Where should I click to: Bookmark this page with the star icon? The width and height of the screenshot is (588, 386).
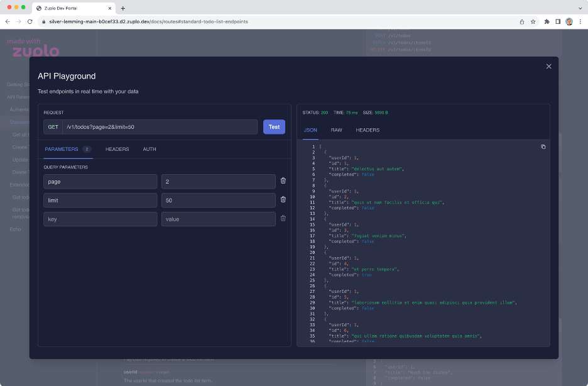[x=533, y=22]
